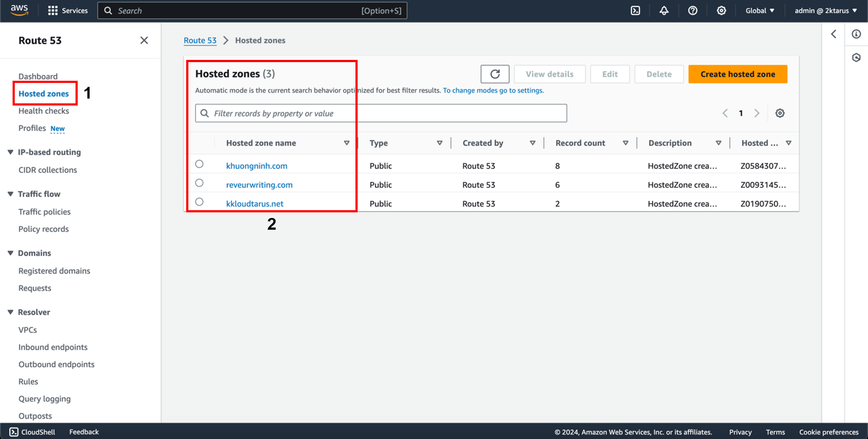
Task: Close the Route 53 navigation panel
Action: point(144,40)
